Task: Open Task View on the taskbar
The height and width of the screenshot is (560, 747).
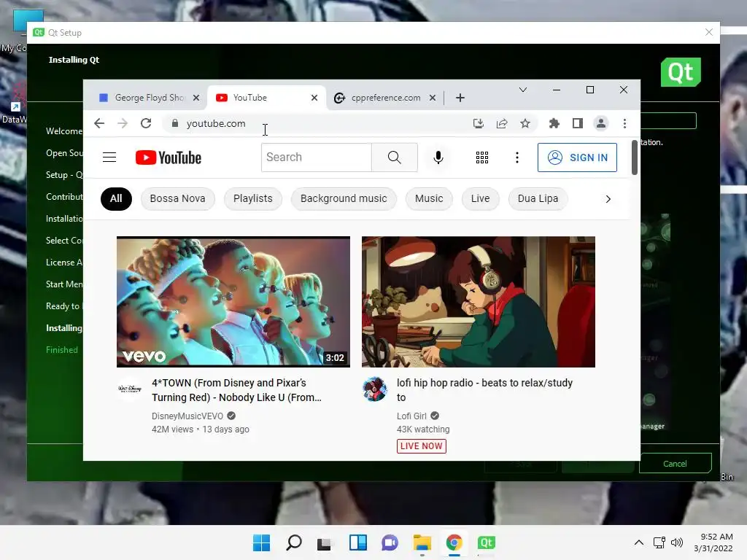Action: coord(325,542)
